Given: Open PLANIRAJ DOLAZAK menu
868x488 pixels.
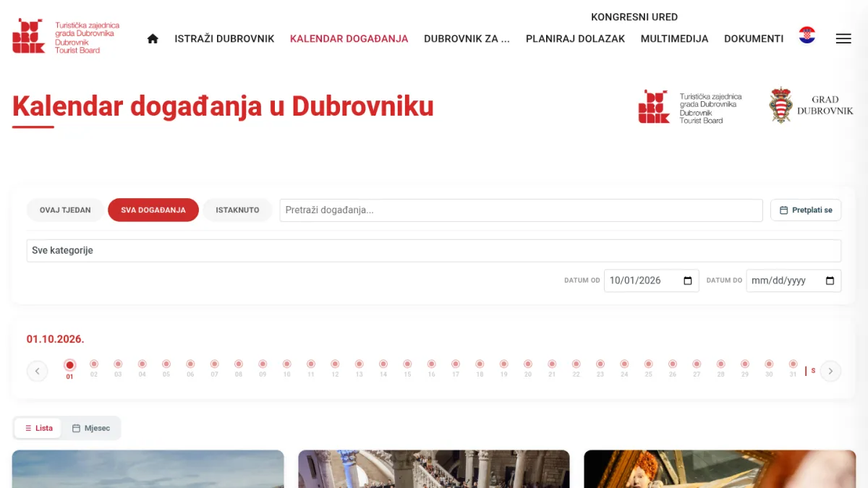Looking at the screenshot, I should pos(575,39).
